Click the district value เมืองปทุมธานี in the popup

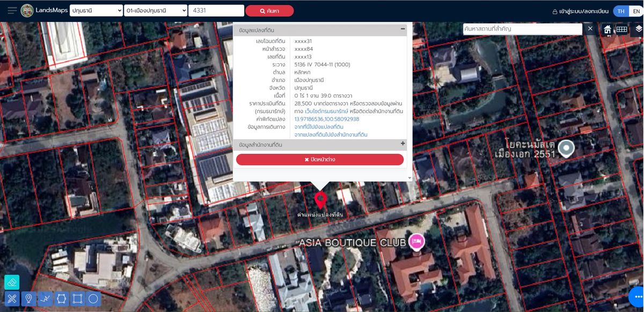[309, 80]
